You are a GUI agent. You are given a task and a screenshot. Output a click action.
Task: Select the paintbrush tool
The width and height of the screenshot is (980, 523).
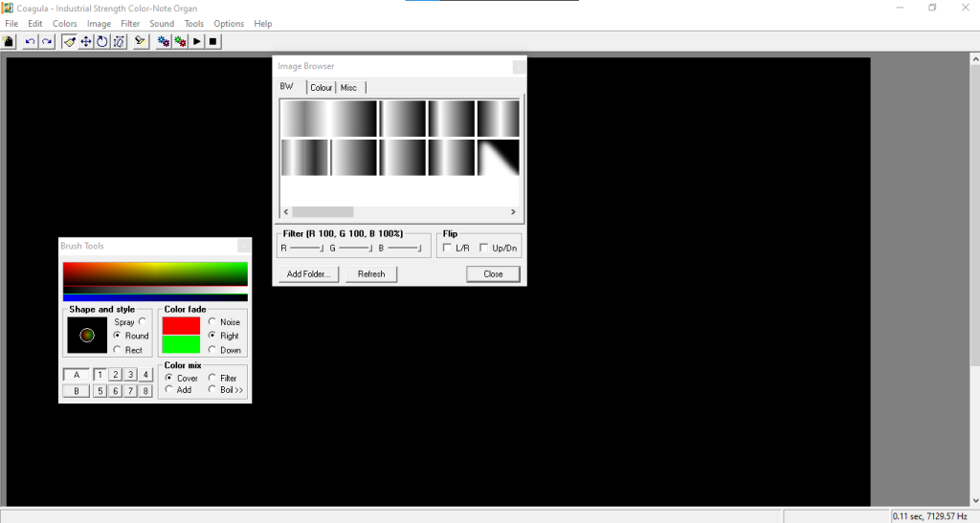(69, 41)
